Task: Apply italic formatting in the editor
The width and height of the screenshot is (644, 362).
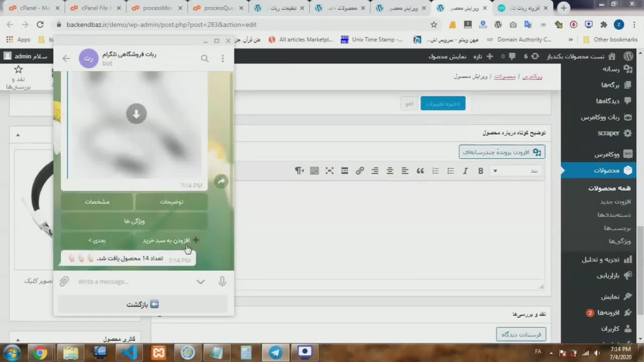Action: tap(465, 171)
